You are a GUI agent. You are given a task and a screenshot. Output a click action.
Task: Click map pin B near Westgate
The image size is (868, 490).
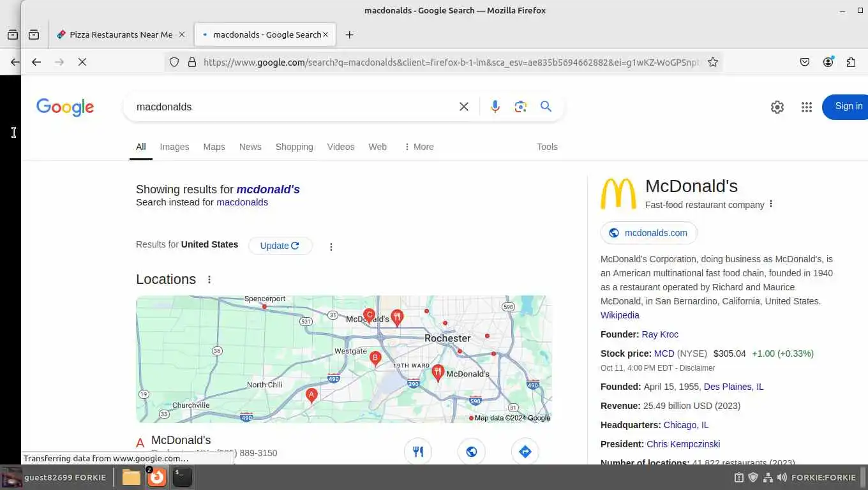[375, 359]
